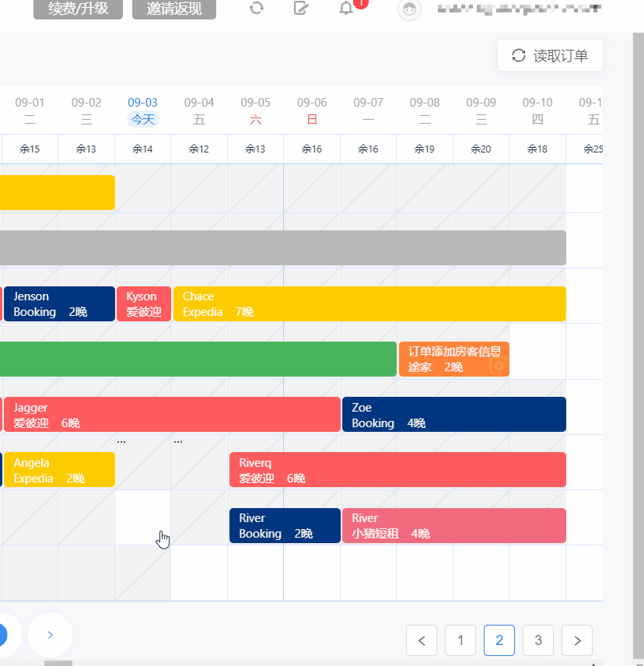Viewport: 644px width, 666px height.
Task: Select the 09-08 date header
Action: [x=425, y=110]
